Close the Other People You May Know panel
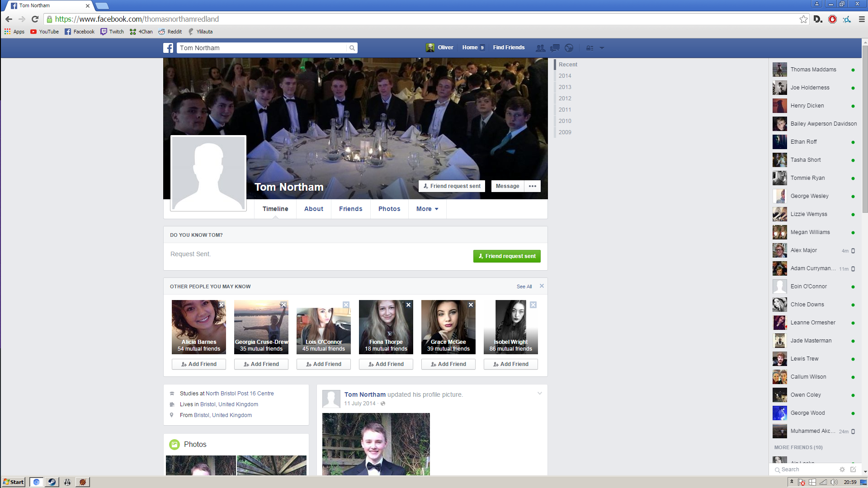This screenshot has height=488, width=868. click(x=542, y=286)
